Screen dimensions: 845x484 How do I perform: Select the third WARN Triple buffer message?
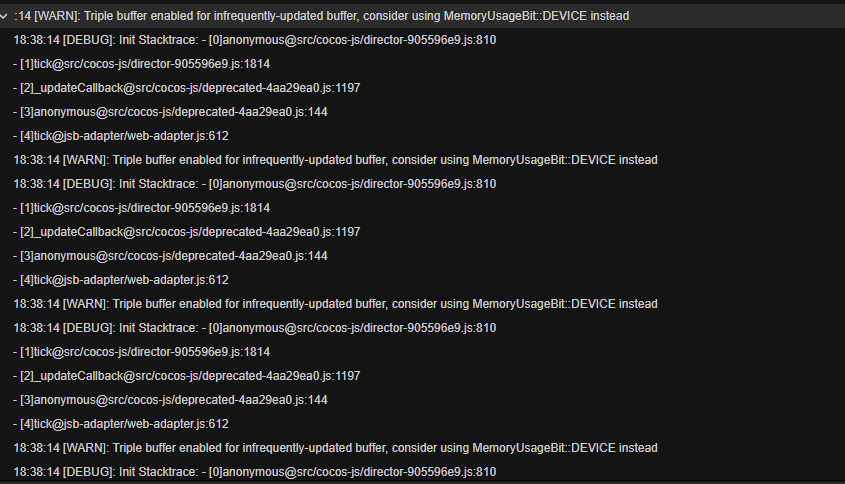(335, 304)
